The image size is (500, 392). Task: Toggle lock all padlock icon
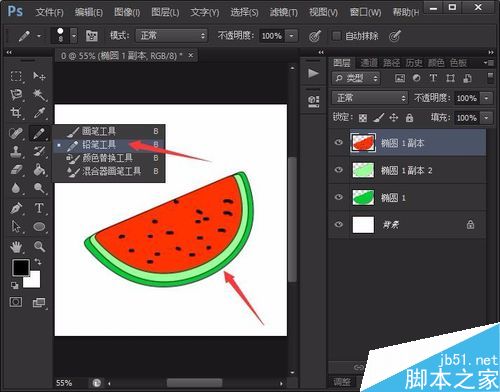pyautogui.click(x=409, y=118)
